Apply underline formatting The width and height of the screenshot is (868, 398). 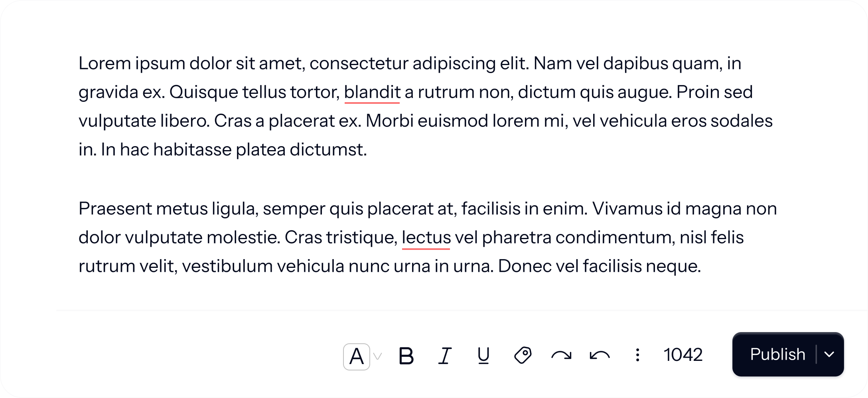pos(483,354)
